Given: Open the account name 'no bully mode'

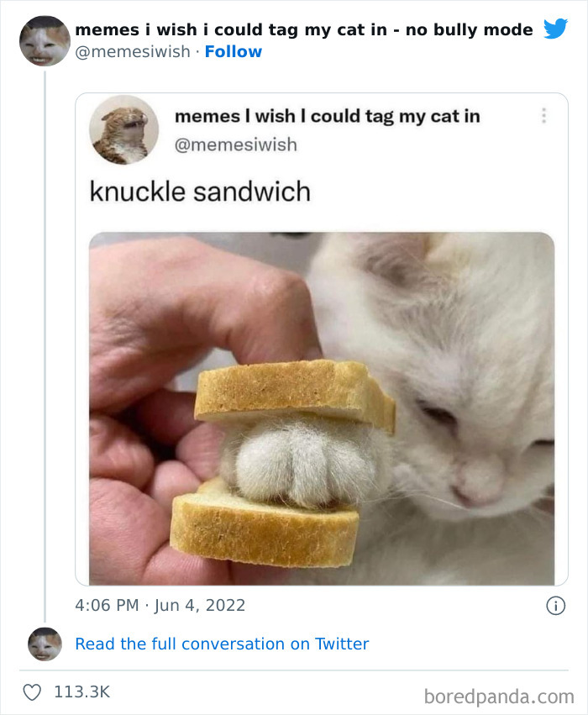Looking at the screenshot, I should (x=304, y=29).
